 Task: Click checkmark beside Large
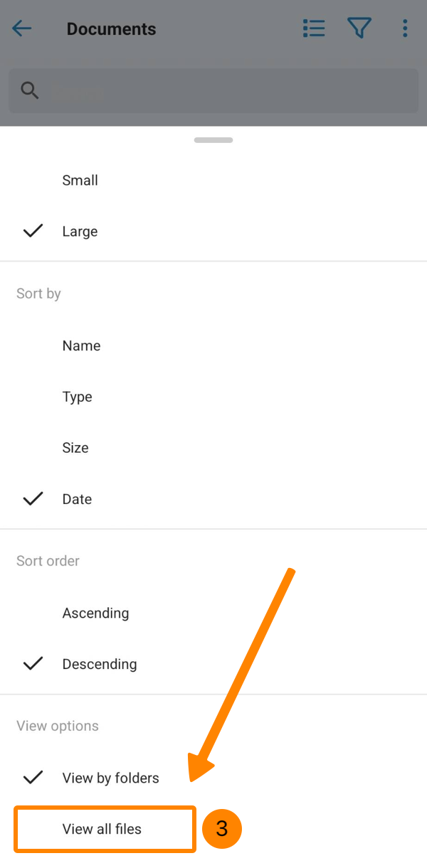tap(33, 231)
